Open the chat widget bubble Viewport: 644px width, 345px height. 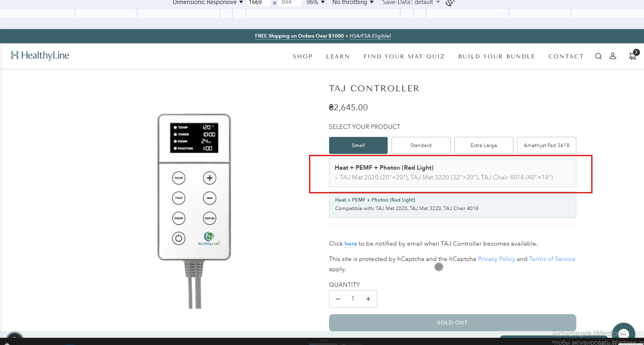pyautogui.click(x=623, y=334)
